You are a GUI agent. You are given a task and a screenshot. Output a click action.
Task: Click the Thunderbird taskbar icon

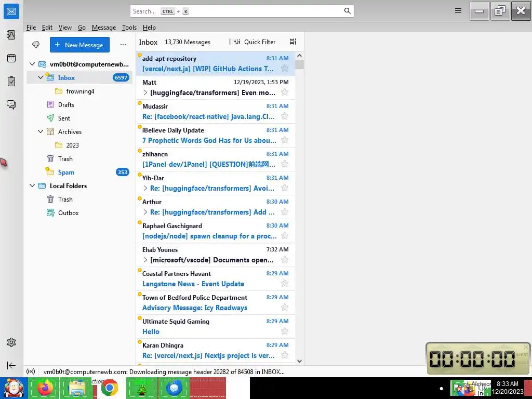(x=174, y=388)
